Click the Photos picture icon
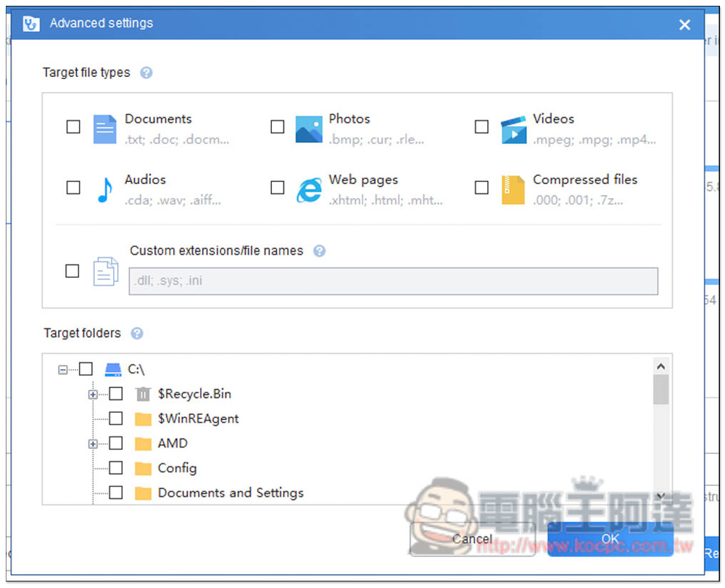 tap(309, 130)
